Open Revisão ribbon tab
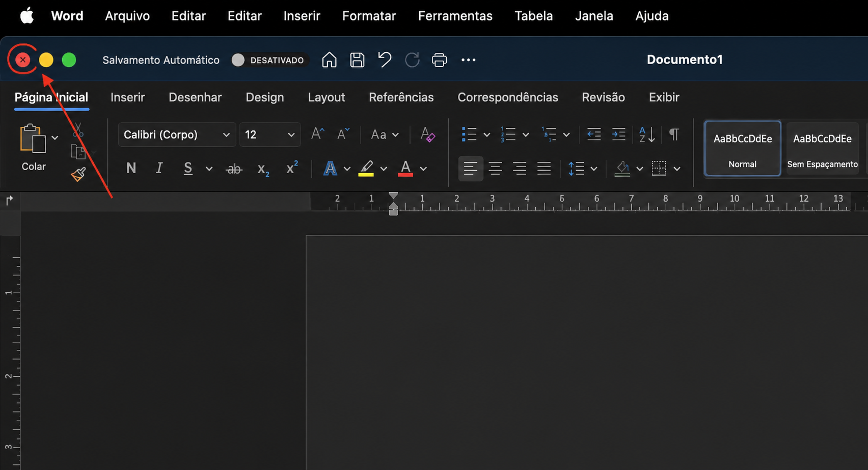The width and height of the screenshot is (868, 470). pos(603,97)
